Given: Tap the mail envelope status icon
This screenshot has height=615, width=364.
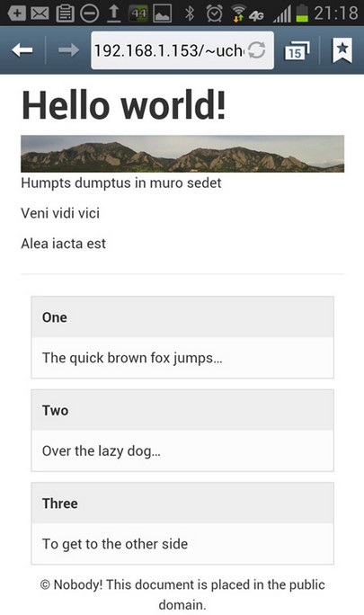Looking at the screenshot, I should click(40, 13).
